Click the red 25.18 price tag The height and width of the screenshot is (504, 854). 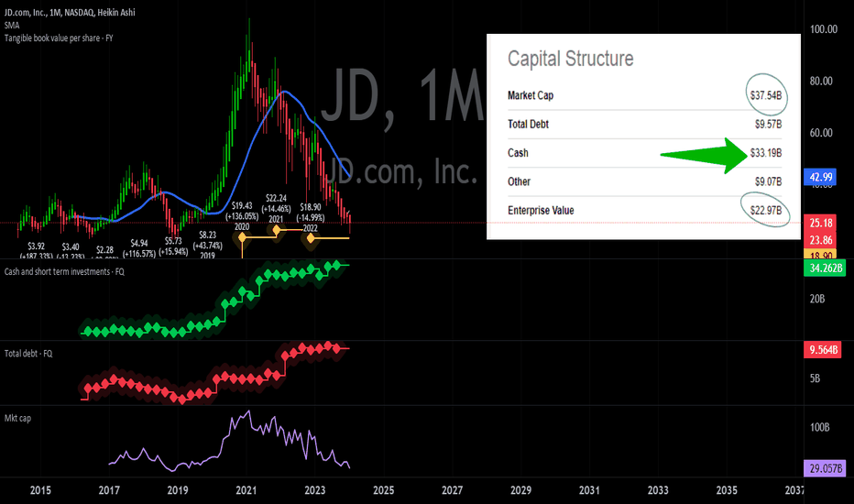point(821,223)
